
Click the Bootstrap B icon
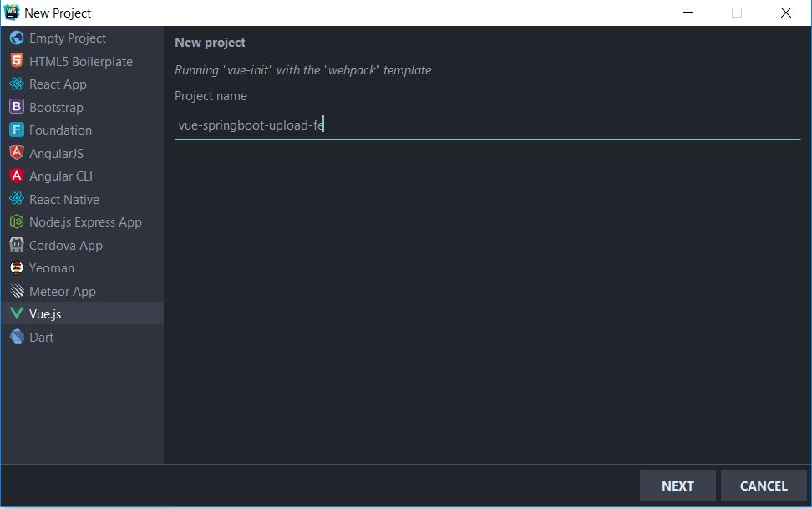click(17, 107)
